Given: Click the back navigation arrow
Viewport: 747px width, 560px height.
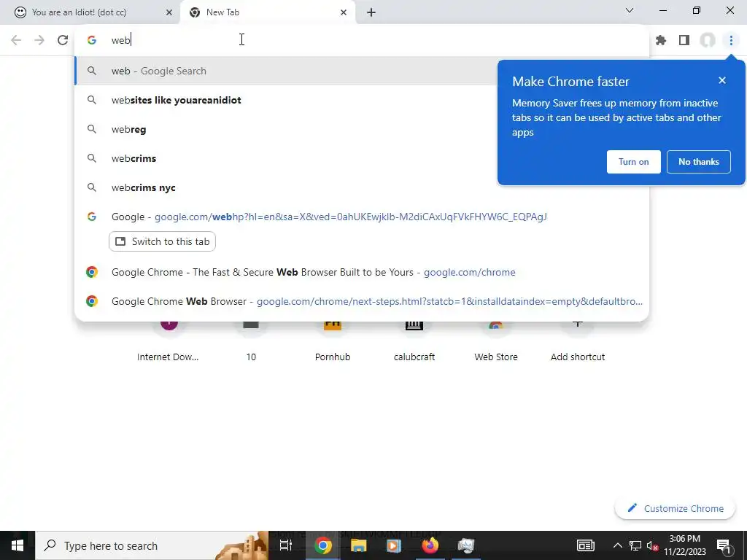Looking at the screenshot, I should coord(16,41).
